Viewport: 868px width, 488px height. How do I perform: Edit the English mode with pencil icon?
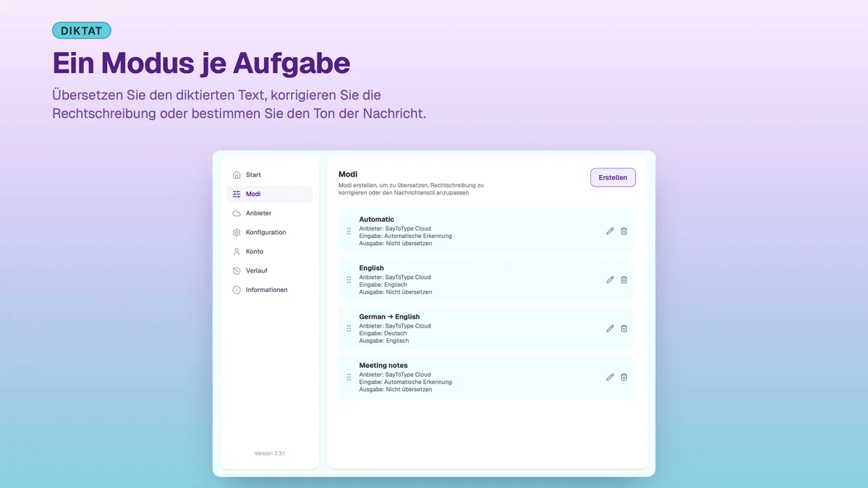(610, 280)
